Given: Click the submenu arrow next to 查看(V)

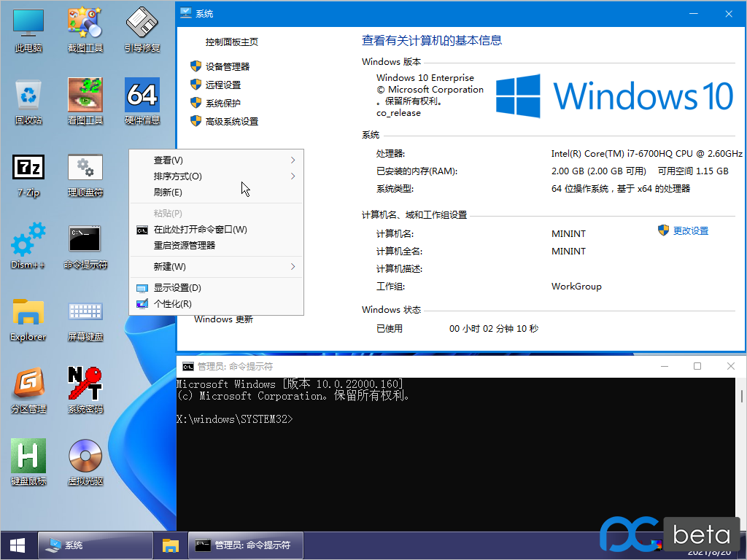Looking at the screenshot, I should click(x=293, y=160).
